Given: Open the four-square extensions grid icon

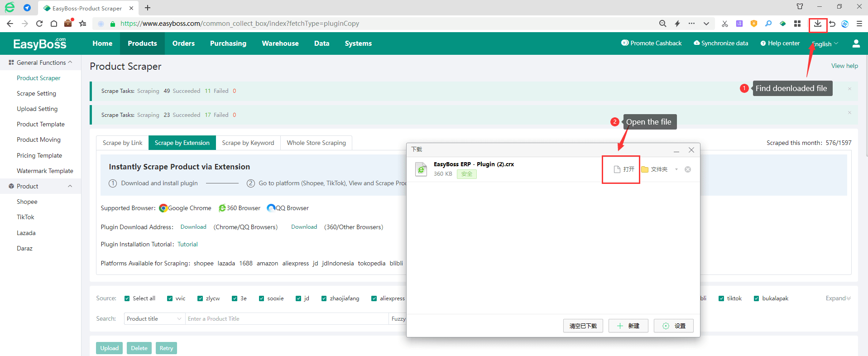Looking at the screenshot, I should point(797,24).
